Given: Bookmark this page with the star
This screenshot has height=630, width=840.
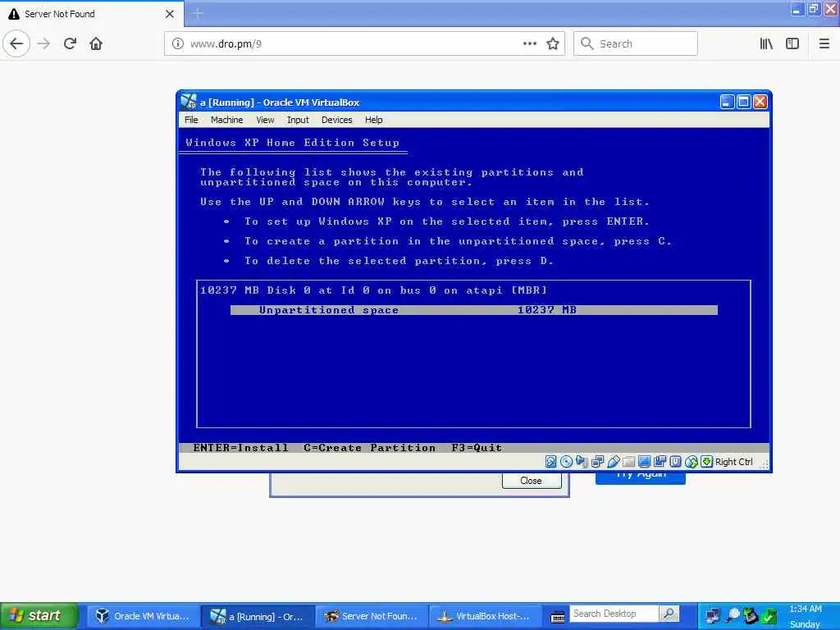Looking at the screenshot, I should pyautogui.click(x=553, y=43).
